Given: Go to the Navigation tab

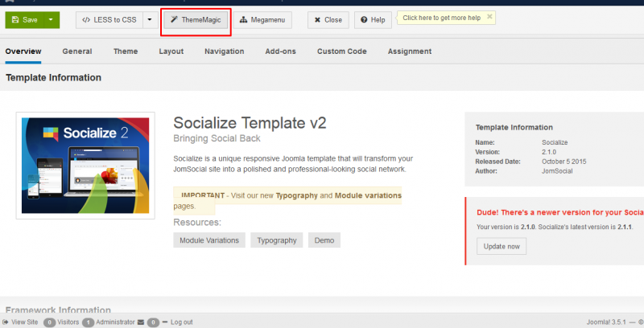Looking at the screenshot, I should tap(224, 51).
